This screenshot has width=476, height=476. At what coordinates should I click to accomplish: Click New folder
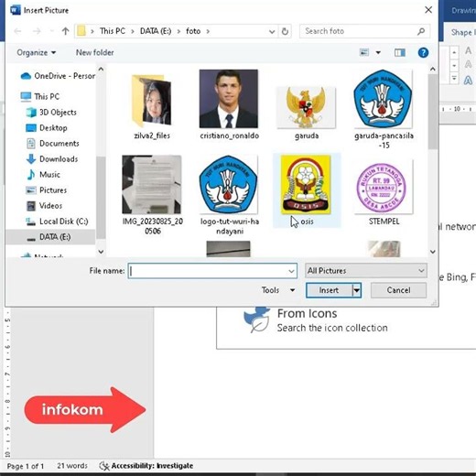(x=95, y=52)
